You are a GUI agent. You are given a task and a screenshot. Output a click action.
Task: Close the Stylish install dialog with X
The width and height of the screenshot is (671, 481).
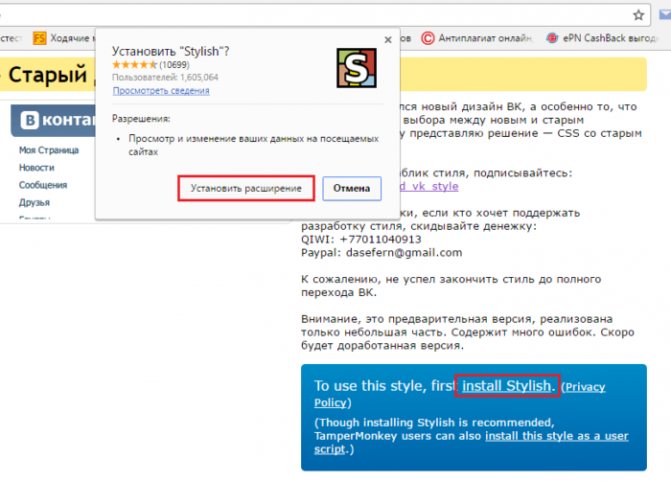point(388,40)
